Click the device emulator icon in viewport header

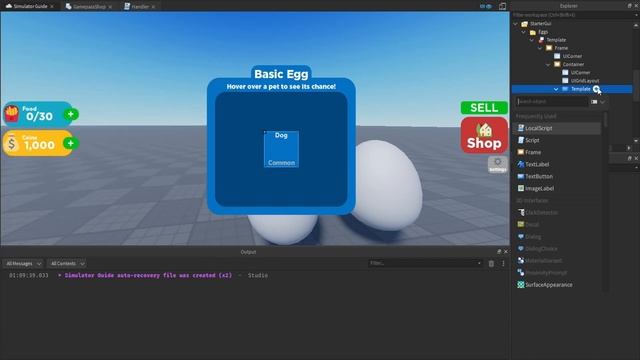pos(502,6)
